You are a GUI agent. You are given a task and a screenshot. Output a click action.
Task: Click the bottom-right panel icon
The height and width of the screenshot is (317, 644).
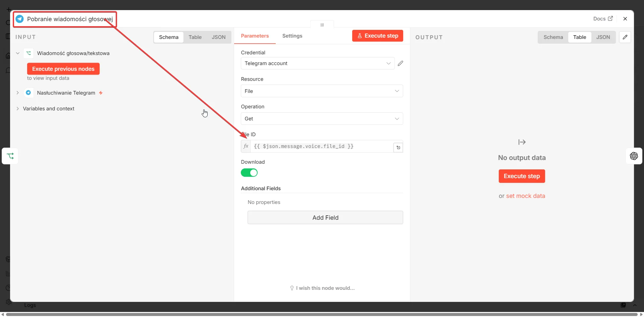click(623, 305)
